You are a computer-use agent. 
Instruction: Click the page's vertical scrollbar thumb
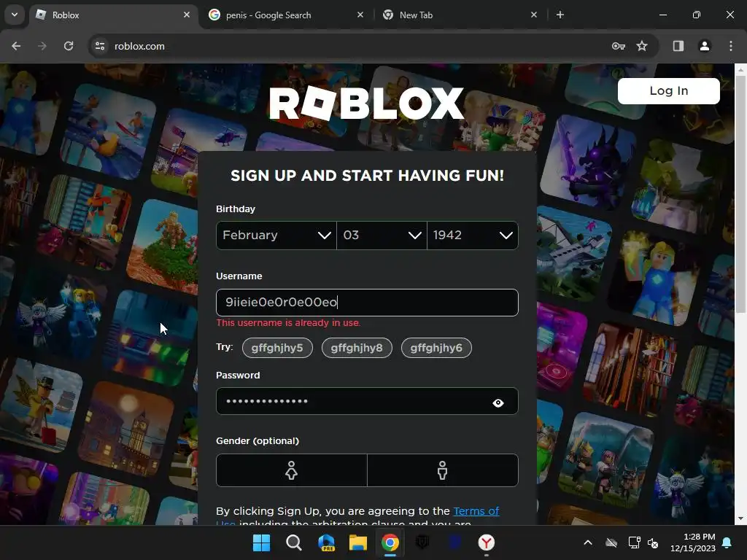(x=740, y=194)
